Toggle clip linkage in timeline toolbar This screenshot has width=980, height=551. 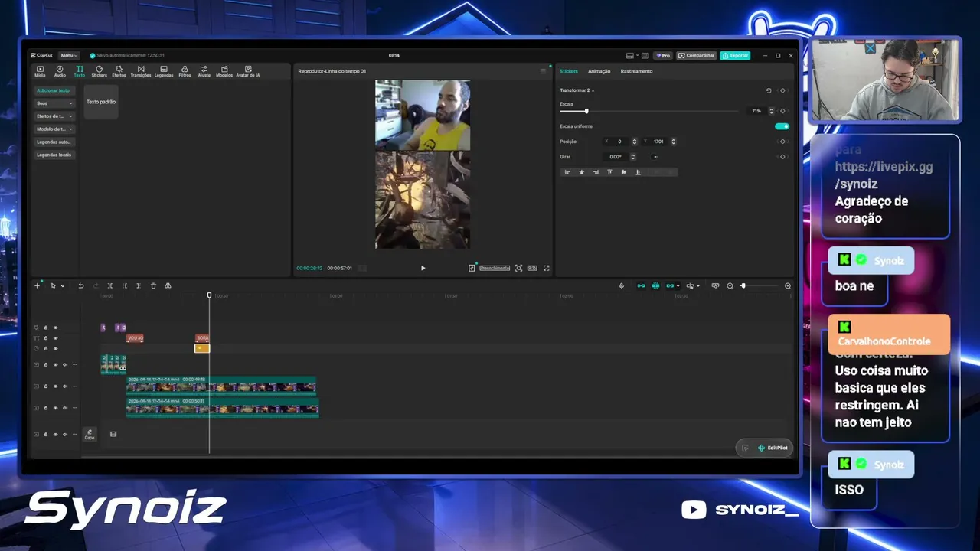click(x=670, y=285)
